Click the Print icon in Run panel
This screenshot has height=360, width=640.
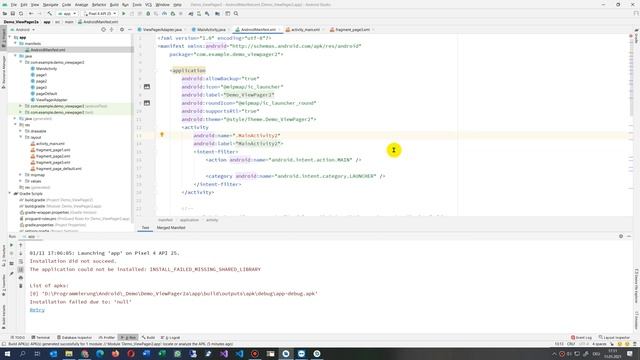pyautogui.click(x=21, y=278)
